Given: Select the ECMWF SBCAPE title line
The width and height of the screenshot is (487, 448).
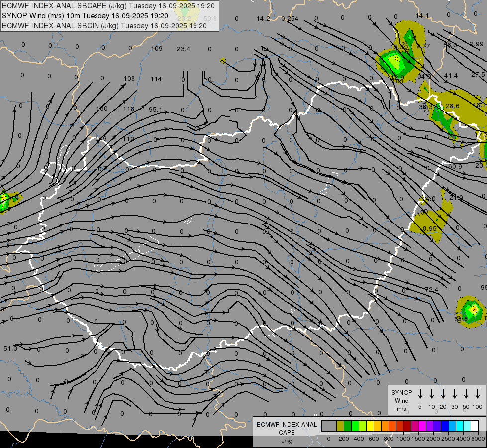Looking at the screenshot, I should coord(108,6).
